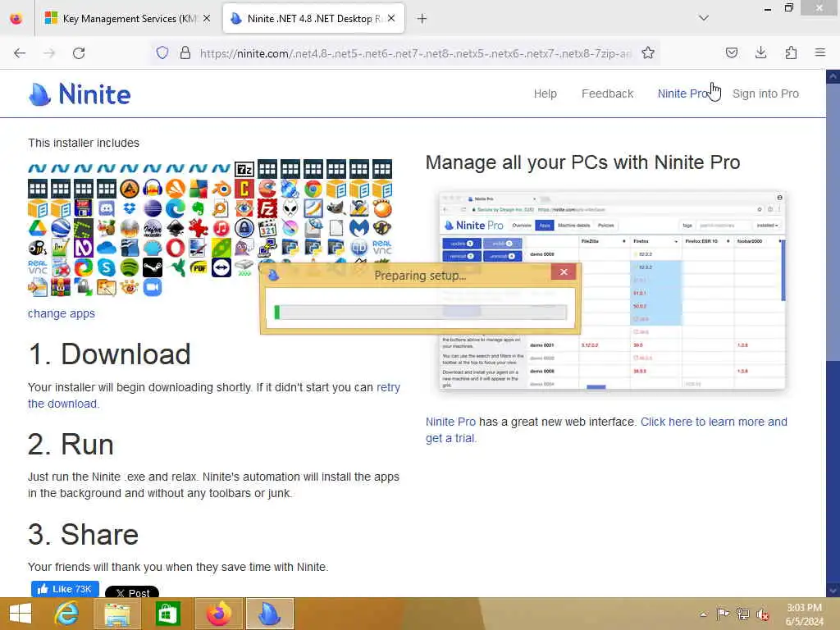The image size is (840, 630).
Task: Click the Ninite Pro screenshot thumbnail
Action: coord(612,290)
